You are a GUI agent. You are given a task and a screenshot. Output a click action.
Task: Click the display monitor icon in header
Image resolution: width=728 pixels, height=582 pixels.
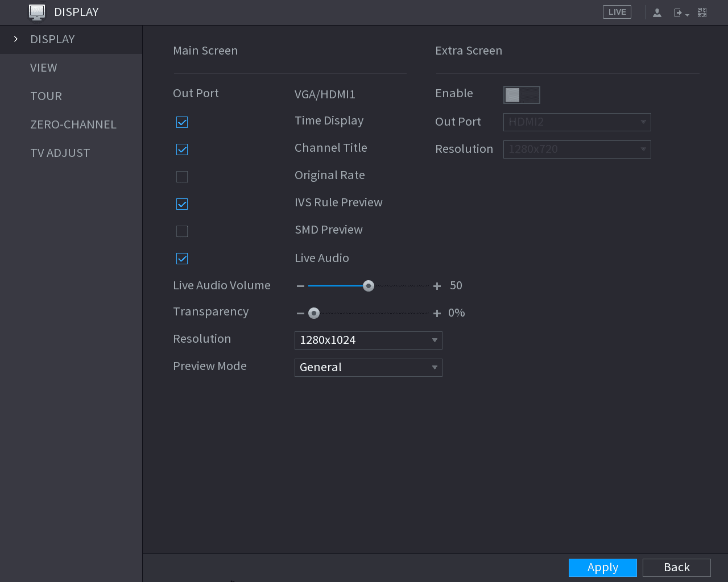click(x=37, y=12)
